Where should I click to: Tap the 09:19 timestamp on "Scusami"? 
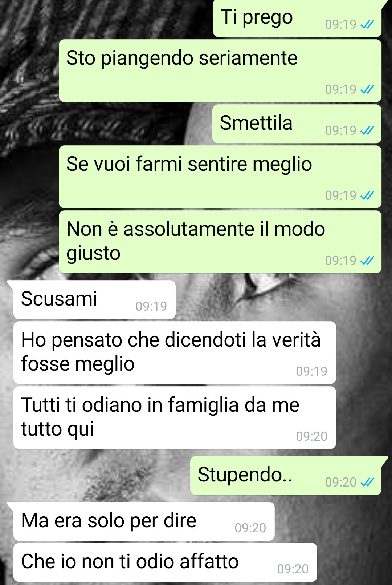(x=151, y=306)
